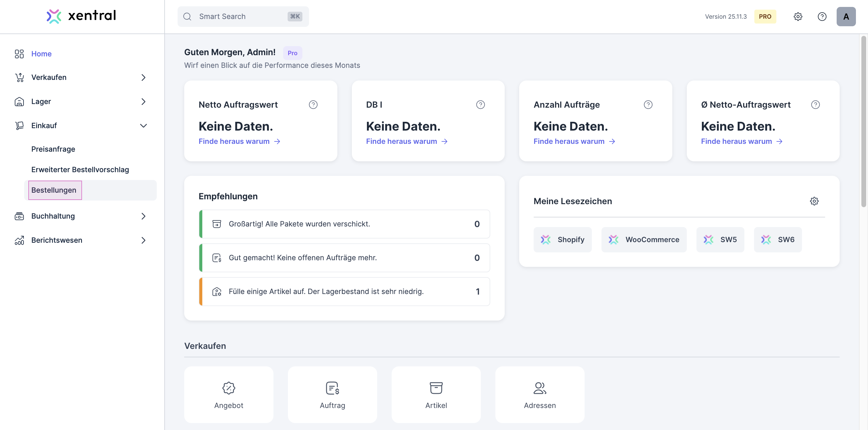Expand the Buchhaltung menu chevron
Image resolution: width=868 pixels, height=430 pixels.
pos(143,216)
